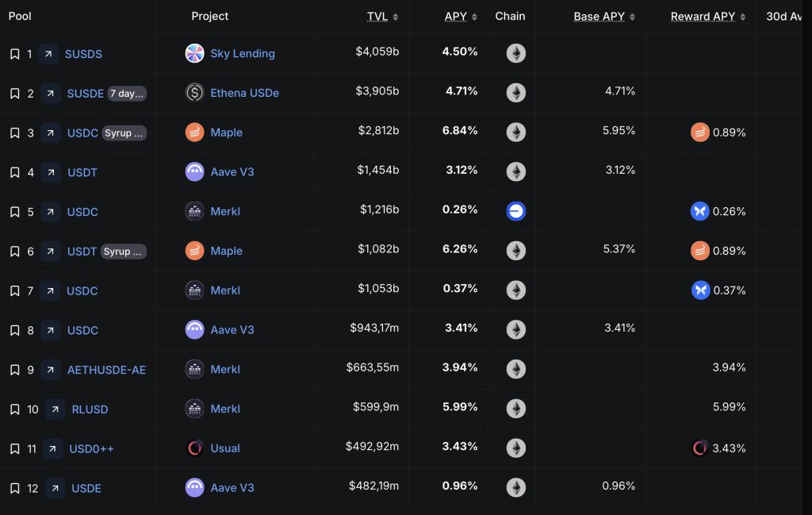The height and width of the screenshot is (515, 812).
Task: Click the Base chain icon for USDC row 5
Action: 516,211
